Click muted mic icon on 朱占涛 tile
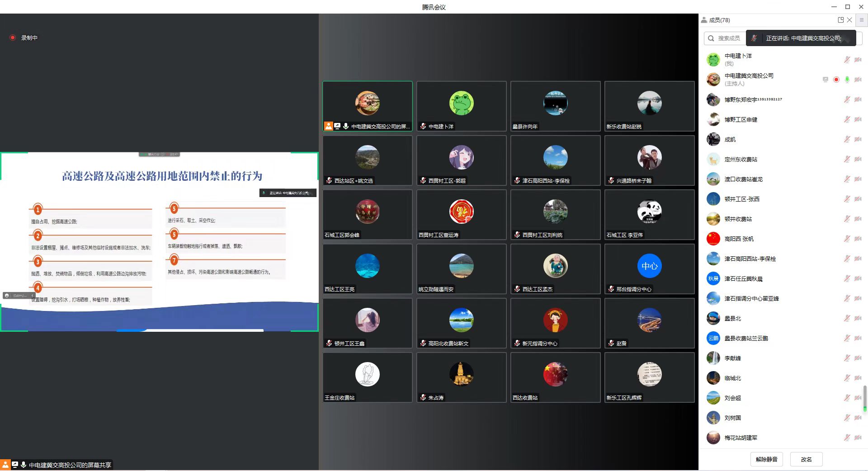The image size is (868, 471). tap(423, 398)
